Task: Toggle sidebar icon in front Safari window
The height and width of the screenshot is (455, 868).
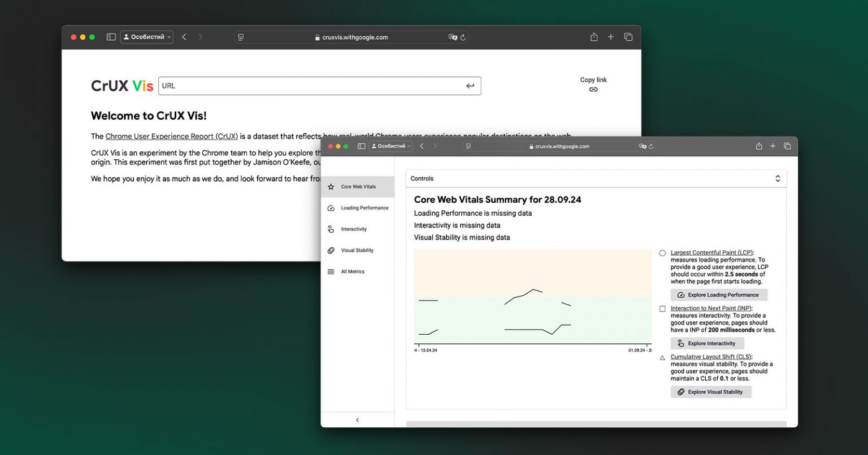Action: 362,146
